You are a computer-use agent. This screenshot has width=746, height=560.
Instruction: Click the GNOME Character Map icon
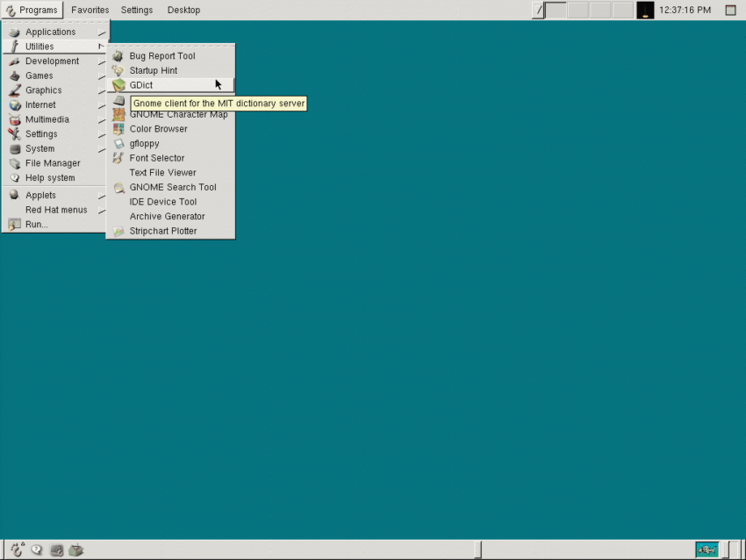click(x=118, y=115)
